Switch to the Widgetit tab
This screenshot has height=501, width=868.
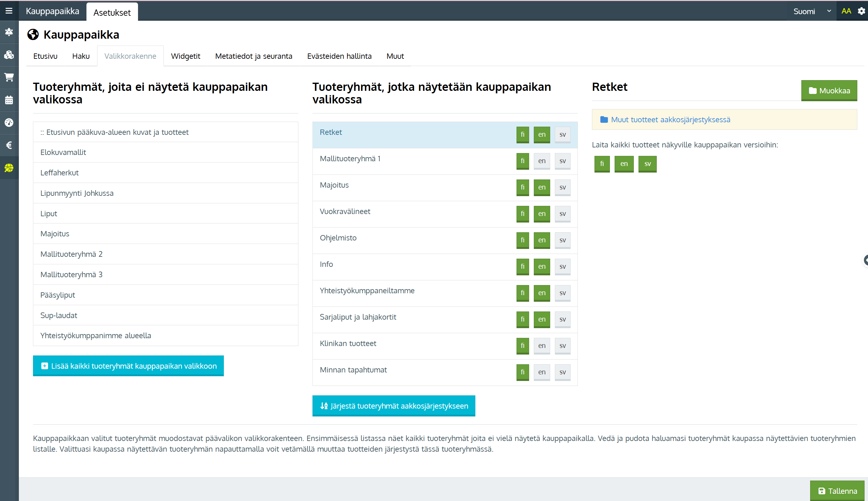pos(185,56)
